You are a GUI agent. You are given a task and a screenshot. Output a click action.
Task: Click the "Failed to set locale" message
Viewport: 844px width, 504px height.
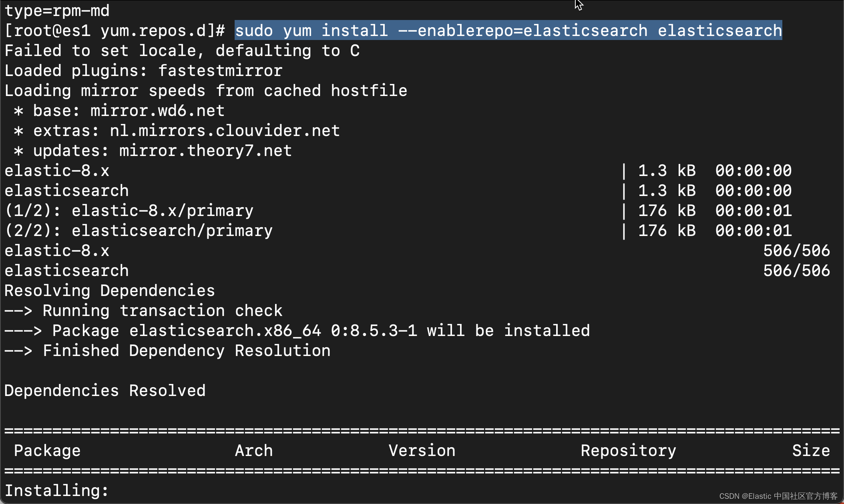coord(182,51)
